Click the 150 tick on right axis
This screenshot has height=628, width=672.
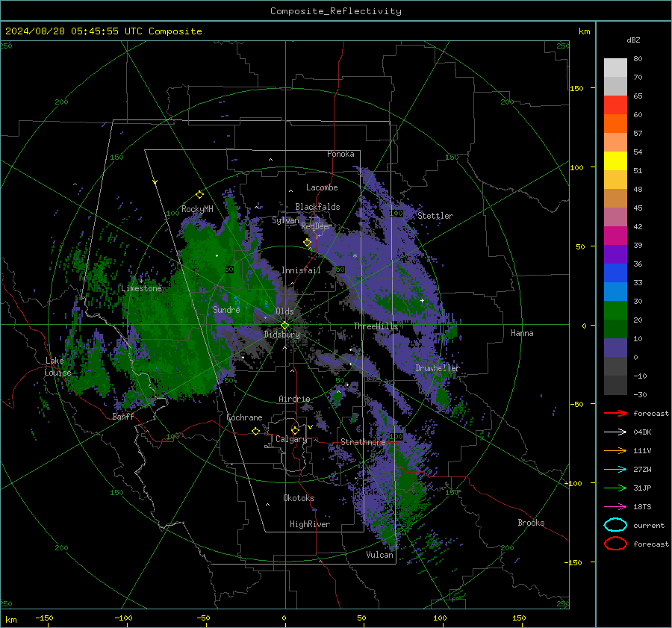click(x=576, y=88)
